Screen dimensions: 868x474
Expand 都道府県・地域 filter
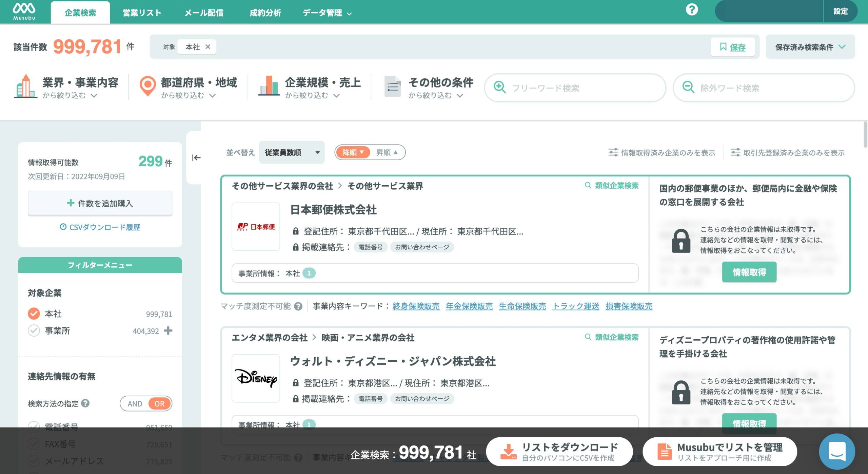pos(199,88)
